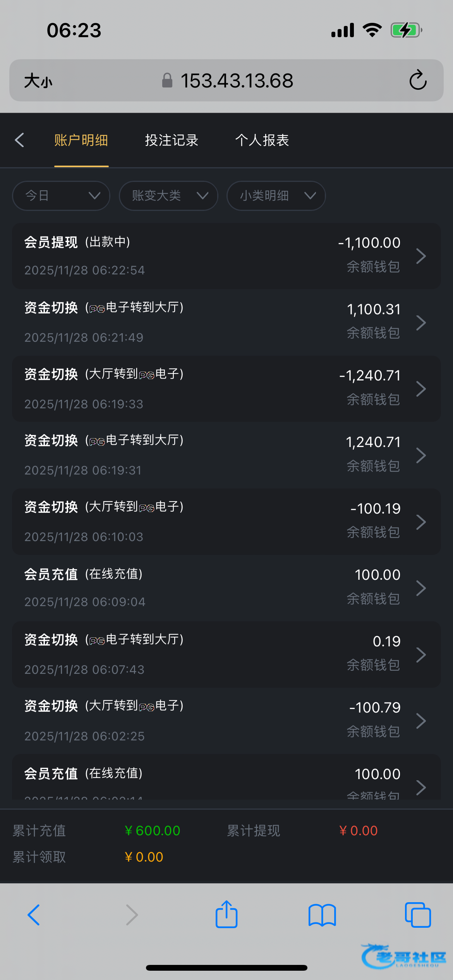
Task: Open the 小类明细 subcategory dropdown
Action: [276, 196]
